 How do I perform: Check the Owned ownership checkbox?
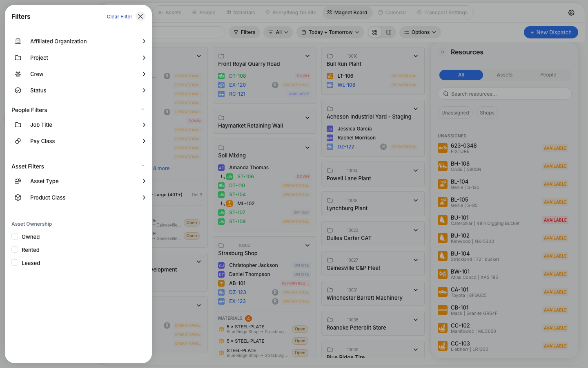tap(15, 236)
